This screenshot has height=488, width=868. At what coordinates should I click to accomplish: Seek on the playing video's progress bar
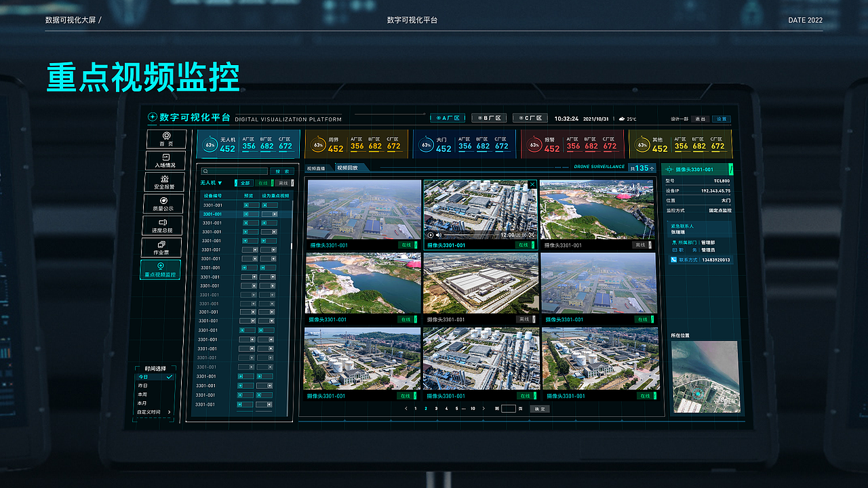(471, 235)
